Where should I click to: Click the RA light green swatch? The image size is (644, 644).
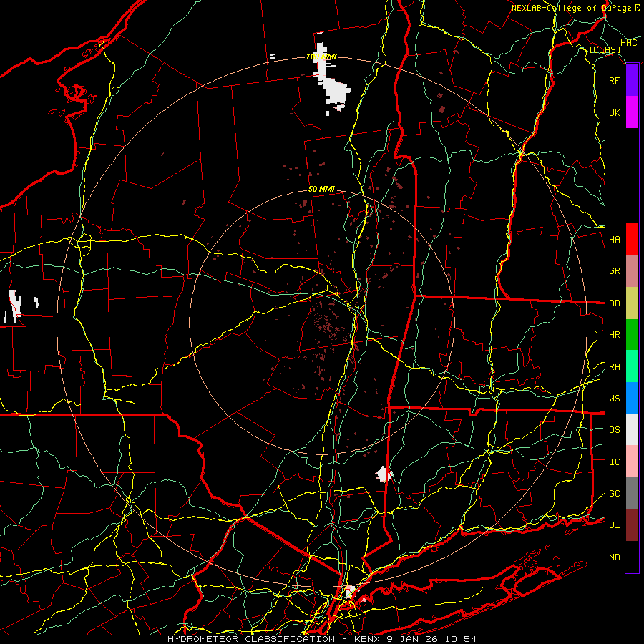tap(632, 366)
